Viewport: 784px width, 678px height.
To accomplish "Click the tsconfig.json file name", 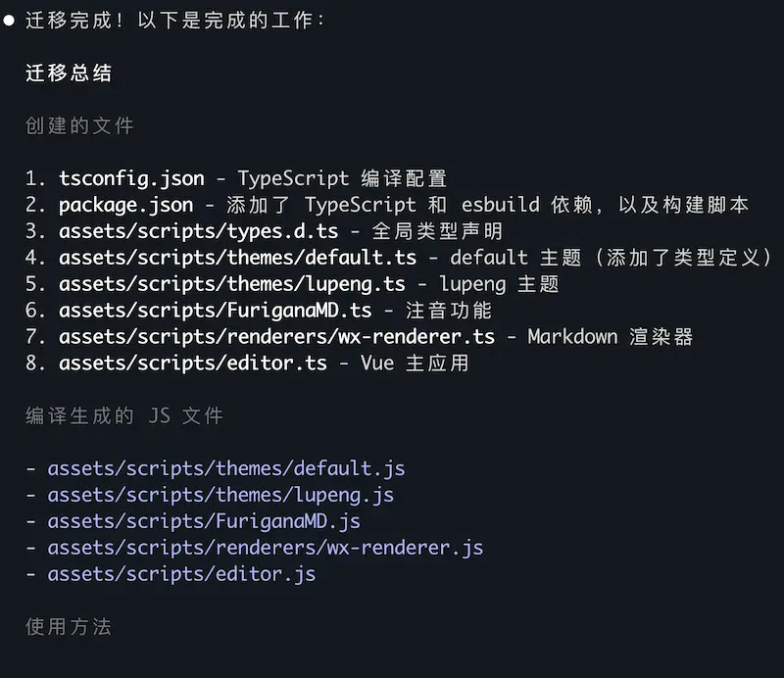I will coord(132,179).
